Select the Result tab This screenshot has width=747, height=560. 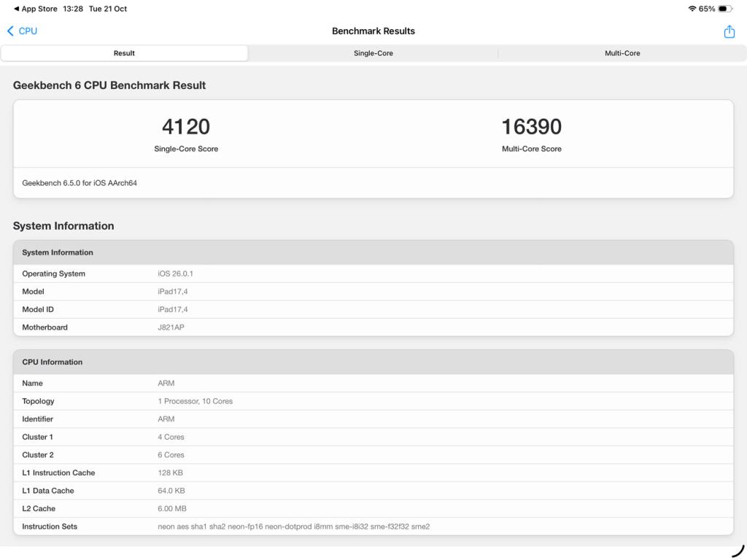point(124,53)
